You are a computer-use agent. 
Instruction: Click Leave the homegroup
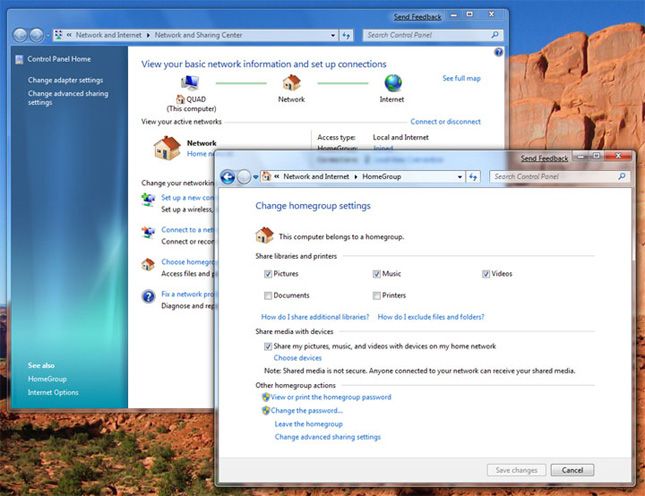coord(309,424)
